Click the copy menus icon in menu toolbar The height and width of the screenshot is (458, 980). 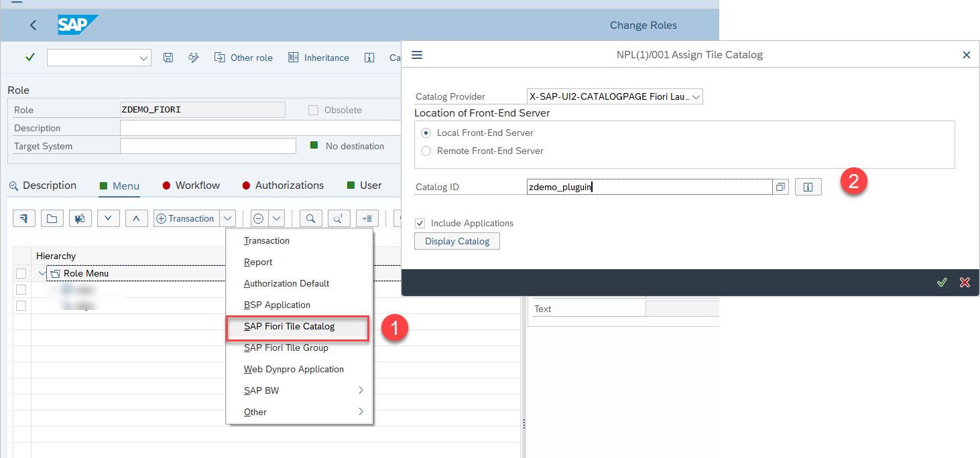pyautogui.click(x=80, y=218)
